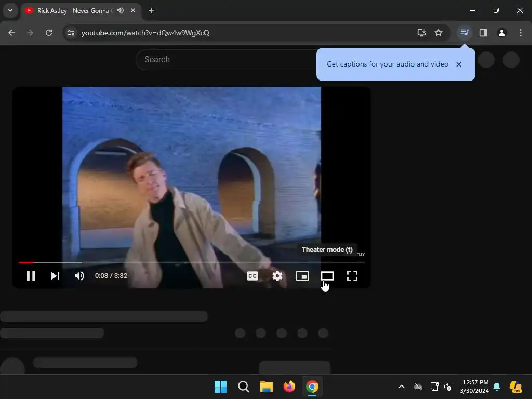Open the clock showing 12:57 PM
532x399 pixels.
click(x=475, y=387)
